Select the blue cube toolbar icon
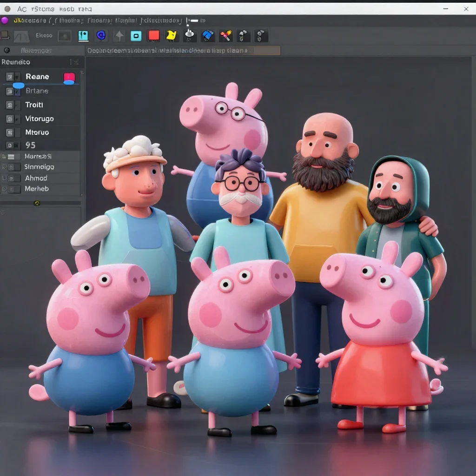The width and height of the screenshot is (476, 476). click(x=208, y=36)
